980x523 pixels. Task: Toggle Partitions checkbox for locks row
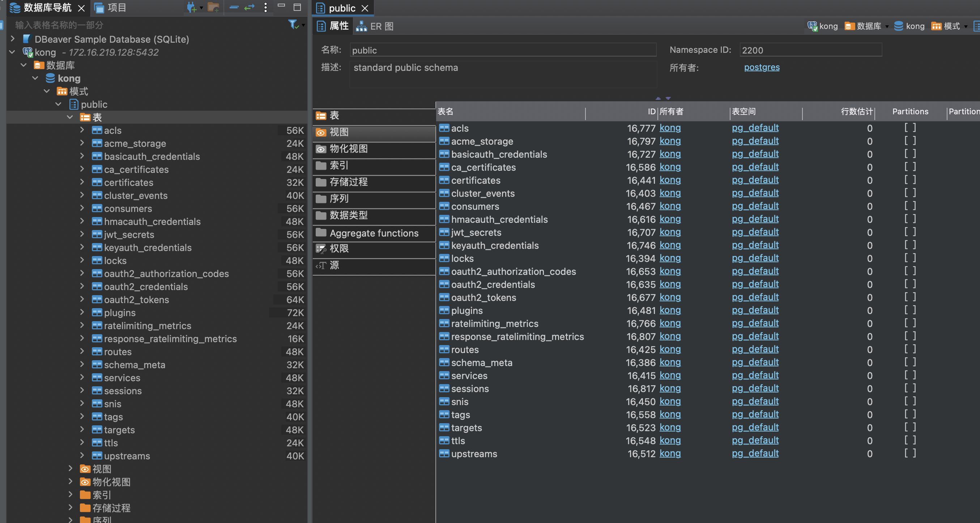[910, 258]
